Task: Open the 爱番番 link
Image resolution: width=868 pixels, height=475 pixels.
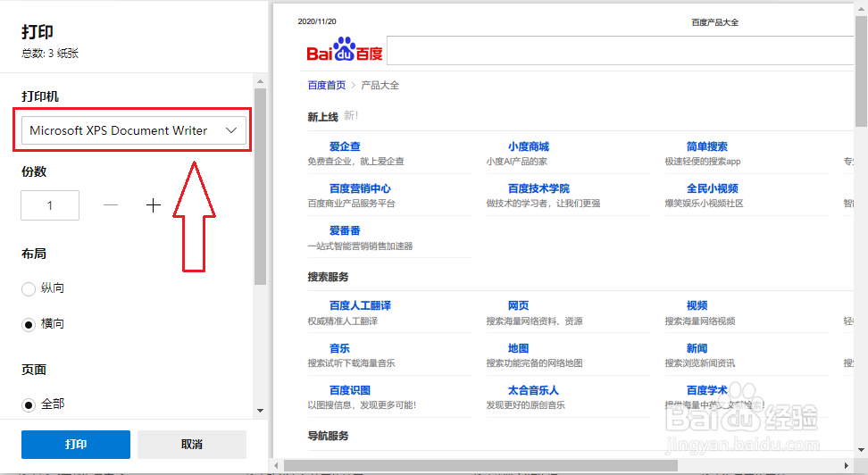Action: pos(345,231)
